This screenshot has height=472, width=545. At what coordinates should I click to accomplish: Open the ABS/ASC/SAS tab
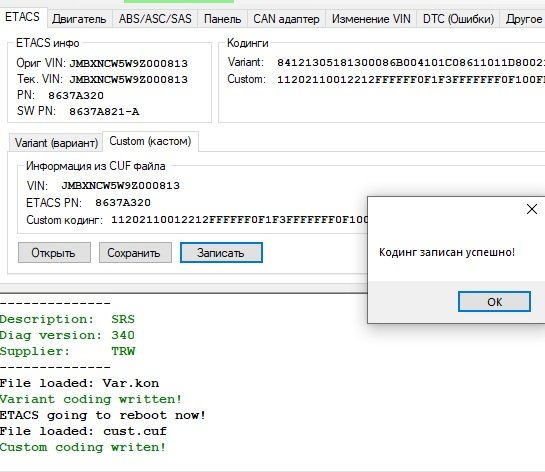click(155, 19)
